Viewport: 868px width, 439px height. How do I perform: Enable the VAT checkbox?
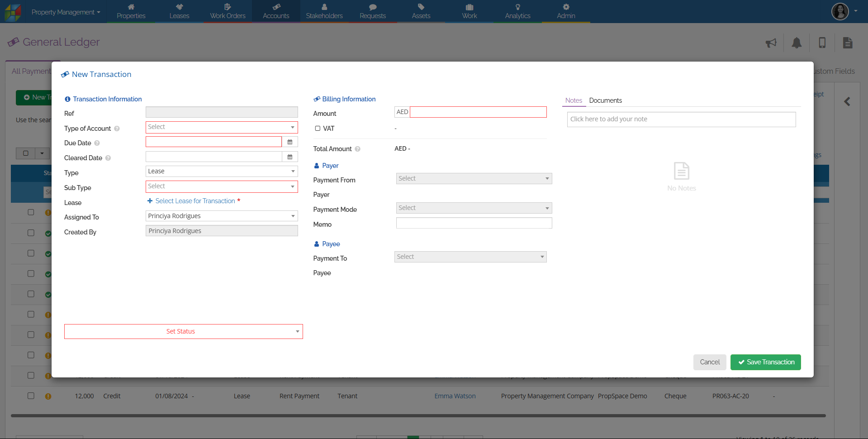tap(318, 129)
